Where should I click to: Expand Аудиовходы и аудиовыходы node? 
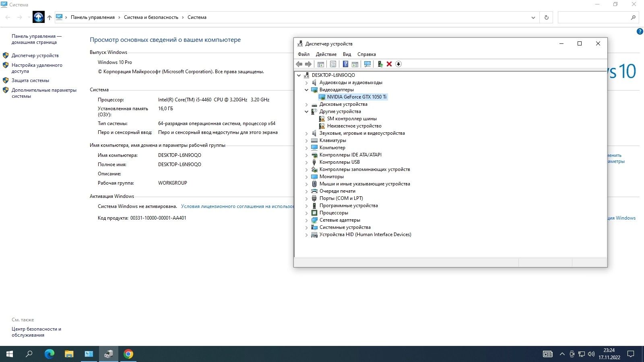(306, 82)
